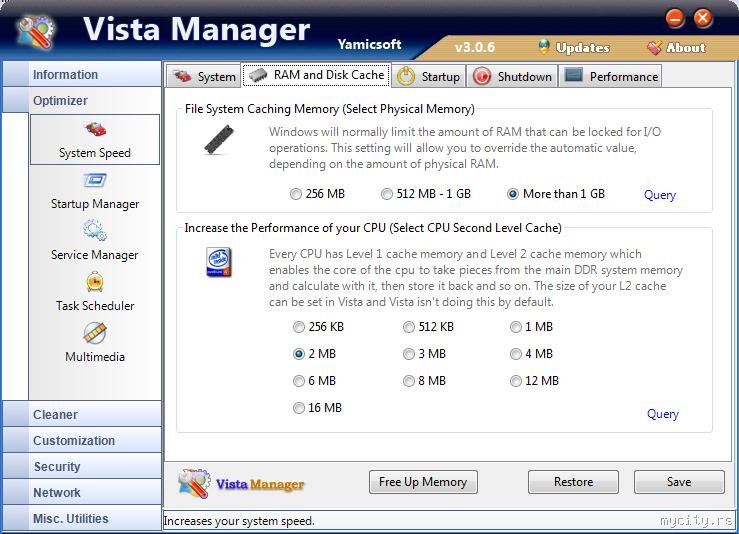Choose 3 MB L2 cache size

425,354
